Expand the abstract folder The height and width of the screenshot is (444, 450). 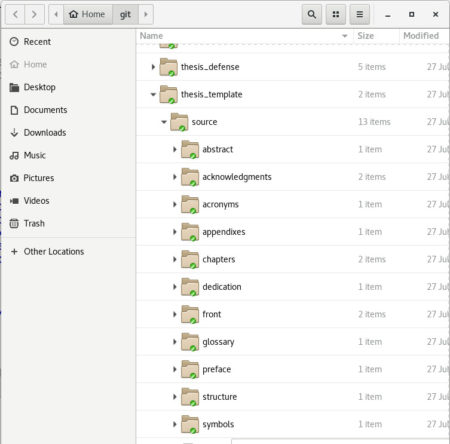click(175, 149)
